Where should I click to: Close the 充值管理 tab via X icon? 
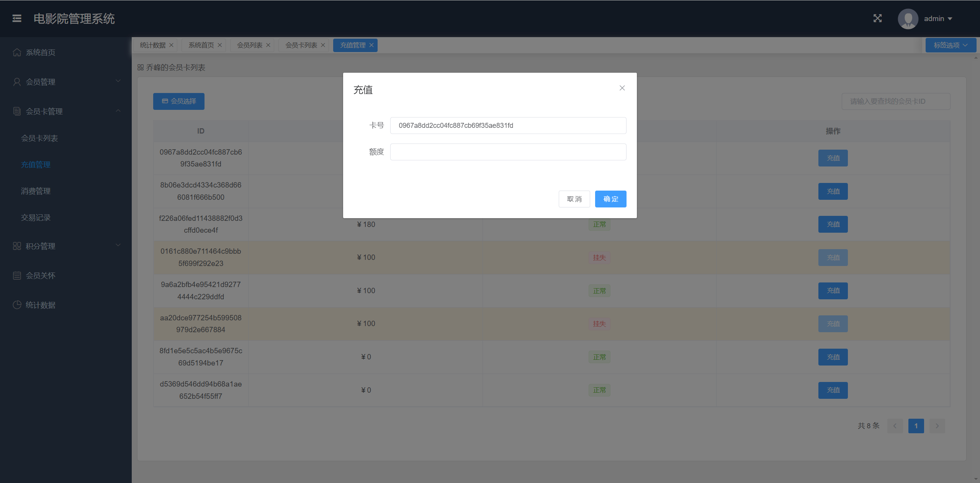click(x=371, y=45)
